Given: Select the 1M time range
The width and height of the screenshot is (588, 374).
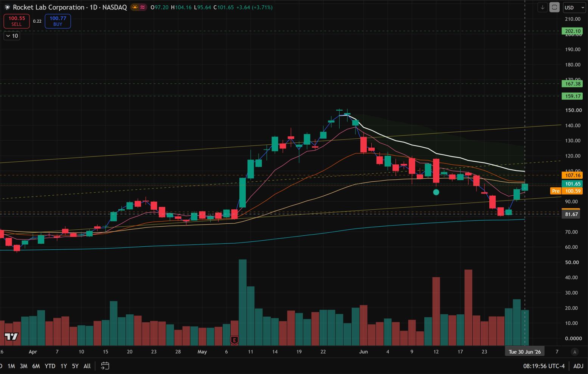Looking at the screenshot, I should (x=11, y=366).
